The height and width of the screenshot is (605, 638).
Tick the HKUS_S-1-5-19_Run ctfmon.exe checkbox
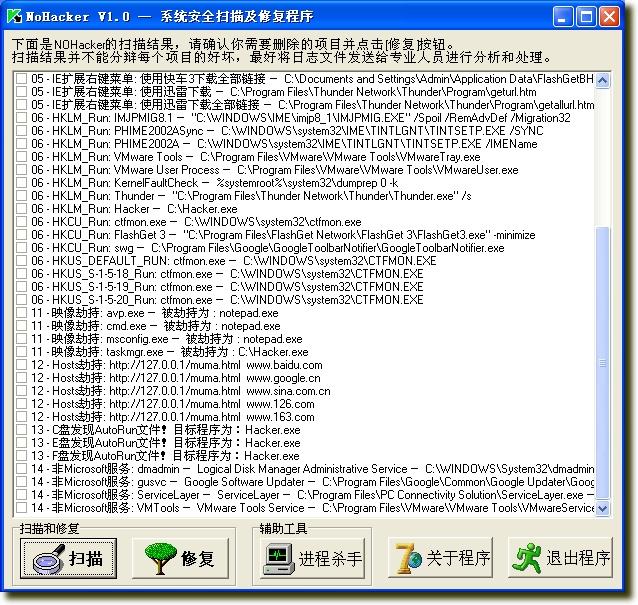21,287
